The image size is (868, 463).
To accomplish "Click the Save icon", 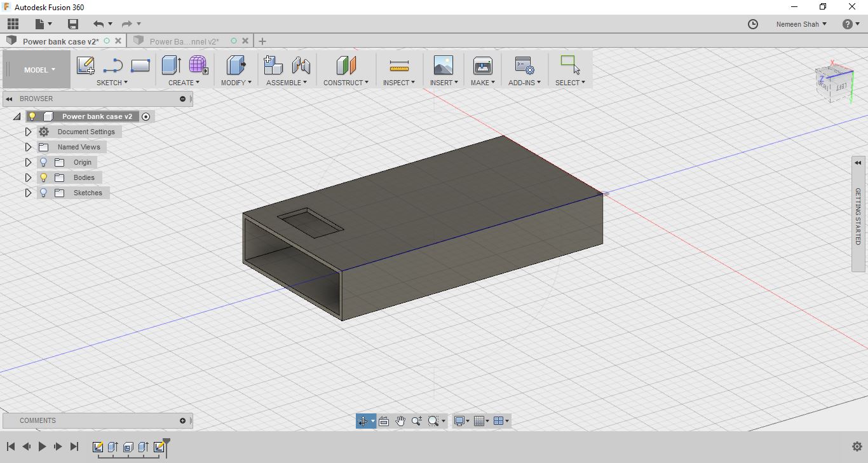I will click(x=73, y=24).
